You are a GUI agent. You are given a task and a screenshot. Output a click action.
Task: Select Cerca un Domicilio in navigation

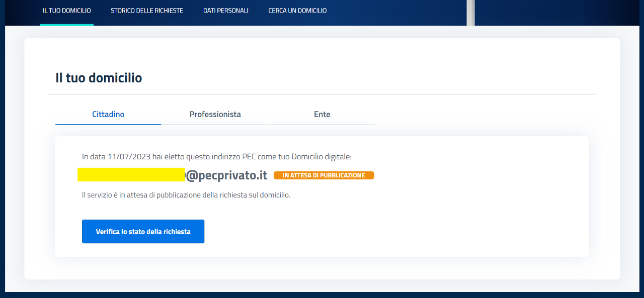(297, 11)
